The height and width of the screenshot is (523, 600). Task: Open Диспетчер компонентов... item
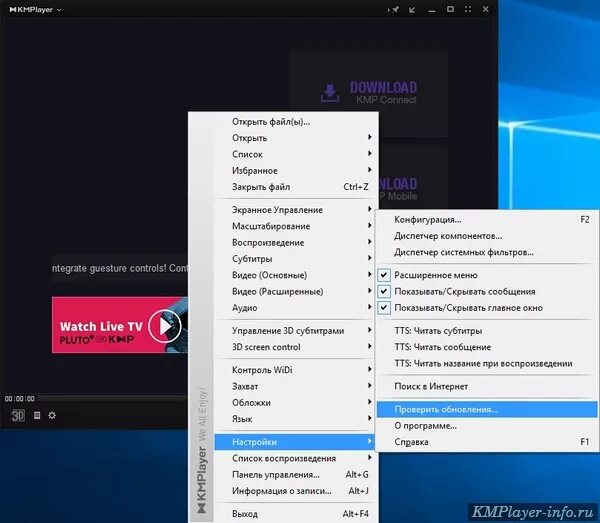click(x=487, y=236)
